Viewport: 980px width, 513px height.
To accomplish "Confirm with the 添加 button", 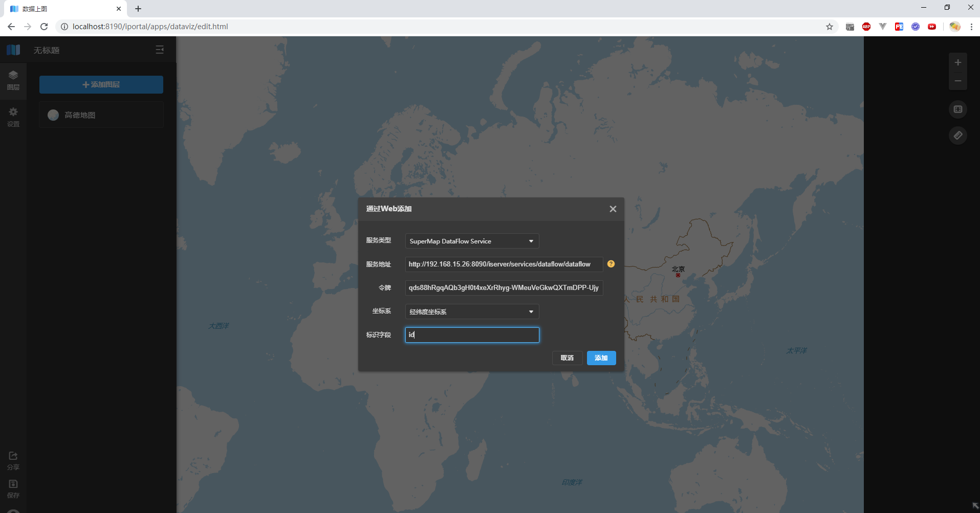I will point(601,358).
